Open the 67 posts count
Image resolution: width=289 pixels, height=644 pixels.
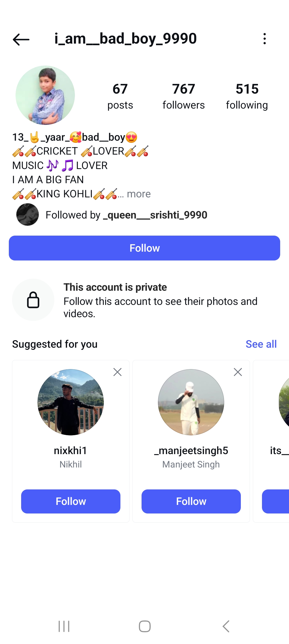coord(120,96)
